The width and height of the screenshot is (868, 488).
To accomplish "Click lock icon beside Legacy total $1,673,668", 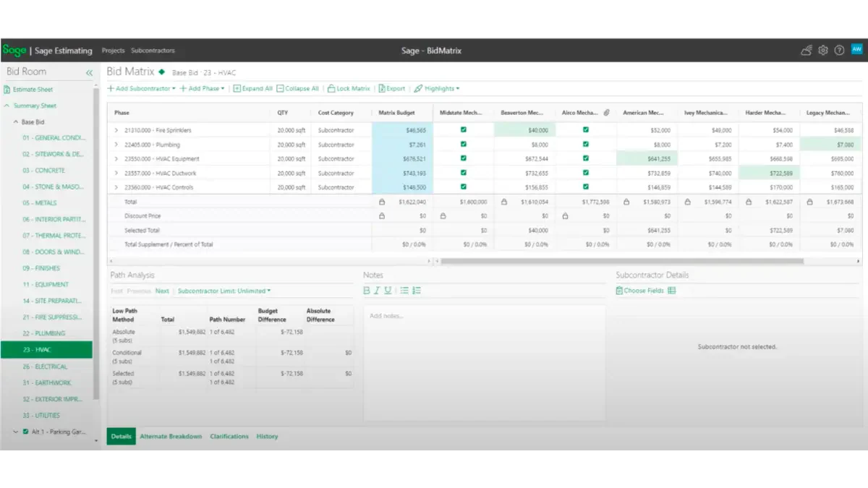I will click(812, 202).
